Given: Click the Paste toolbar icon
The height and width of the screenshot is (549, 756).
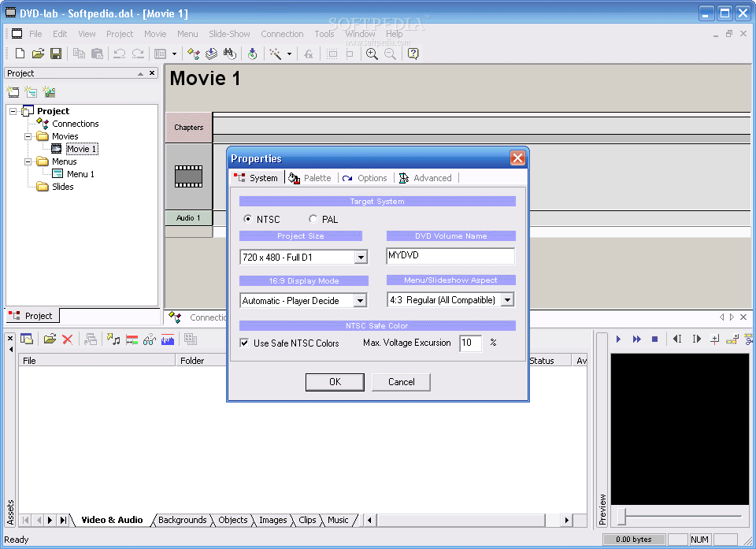Looking at the screenshot, I should [97, 54].
